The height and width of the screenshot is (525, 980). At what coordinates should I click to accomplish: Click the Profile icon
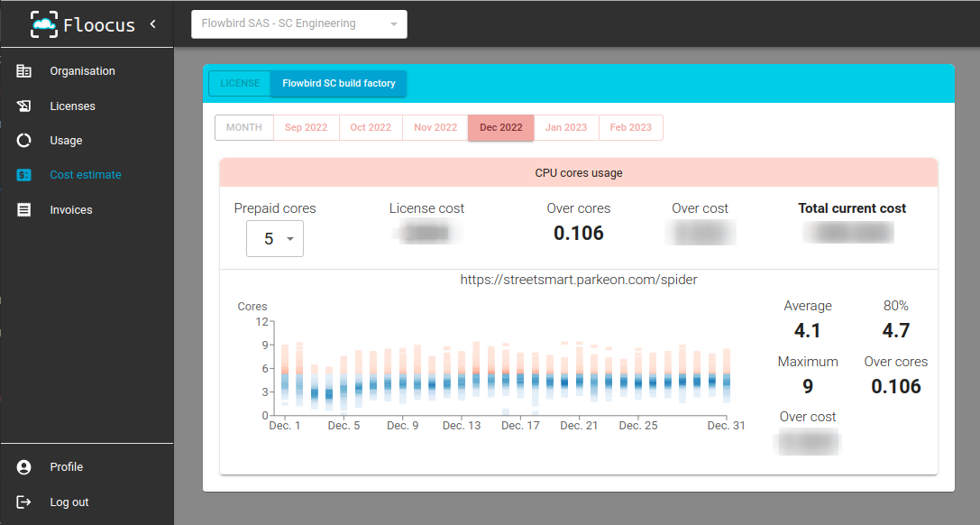coord(23,466)
